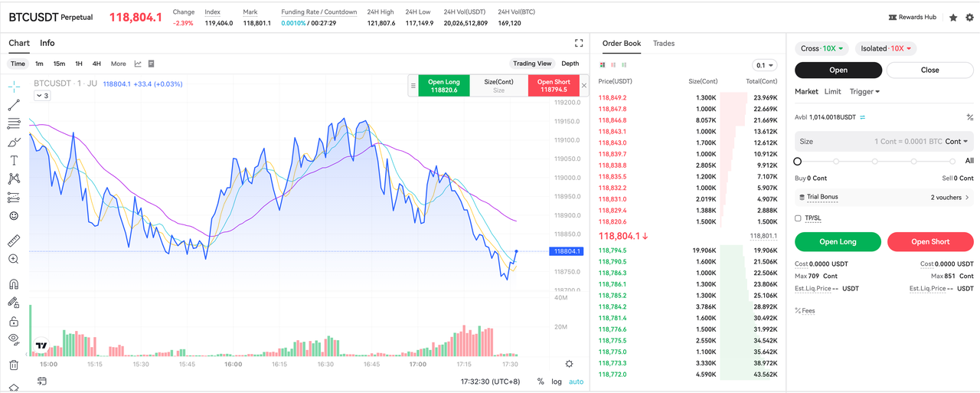Open the calculator icon in the order panel

click(x=970, y=117)
